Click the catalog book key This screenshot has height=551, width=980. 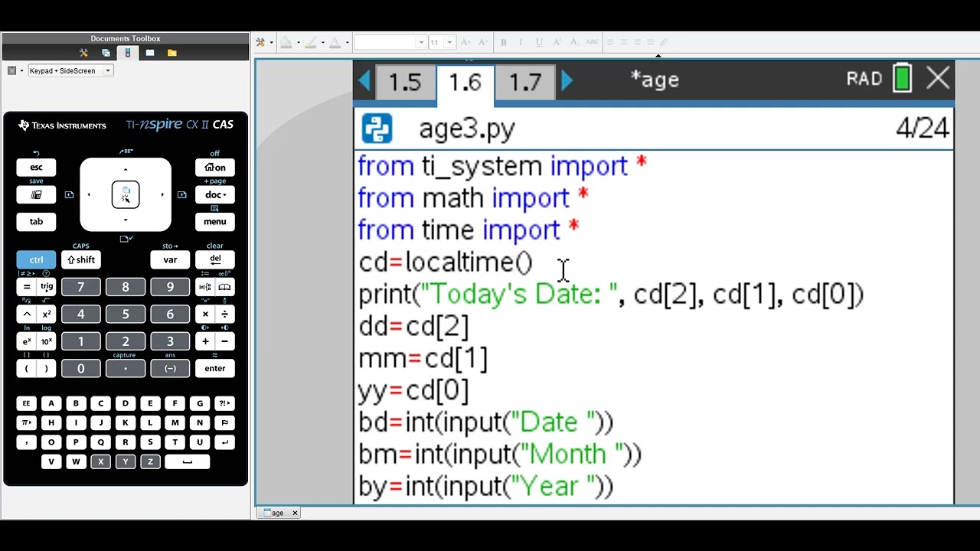tap(224, 287)
